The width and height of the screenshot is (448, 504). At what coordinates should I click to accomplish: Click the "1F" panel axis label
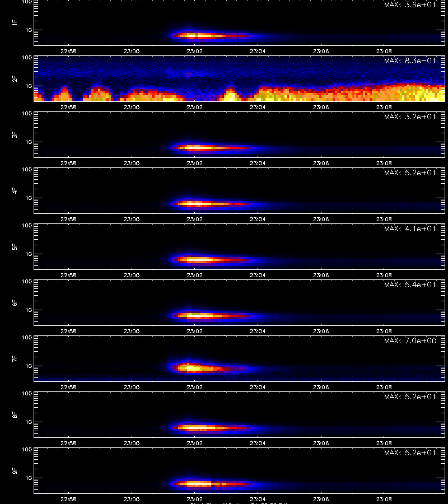click(x=15, y=22)
